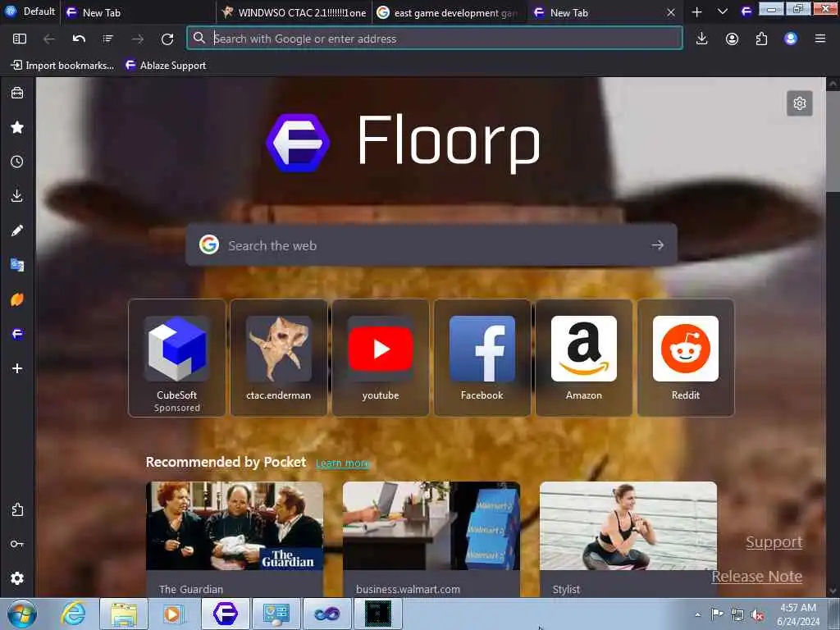Launch Internet Explorer from taskbar
The width and height of the screenshot is (840, 630).
(x=73, y=614)
